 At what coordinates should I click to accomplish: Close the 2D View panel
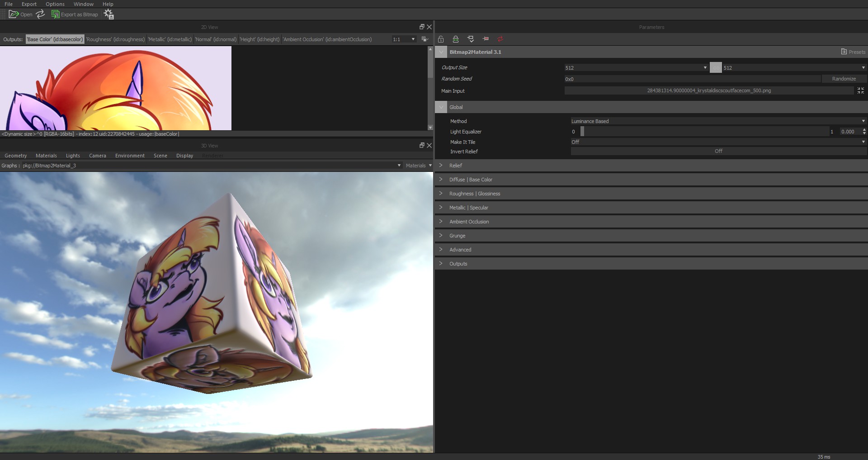(x=429, y=27)
